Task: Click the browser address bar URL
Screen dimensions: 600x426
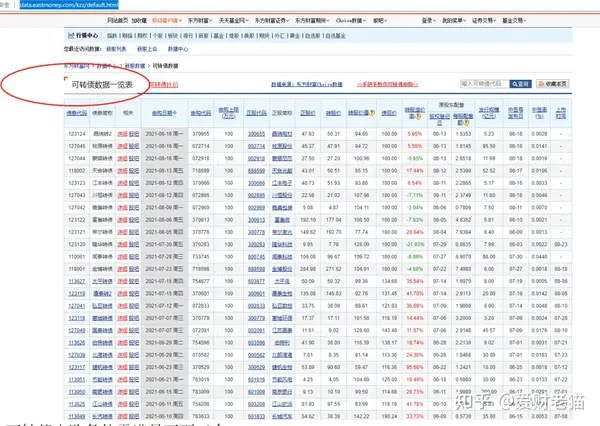Action: pyautogui.click(x=69, y=5)
